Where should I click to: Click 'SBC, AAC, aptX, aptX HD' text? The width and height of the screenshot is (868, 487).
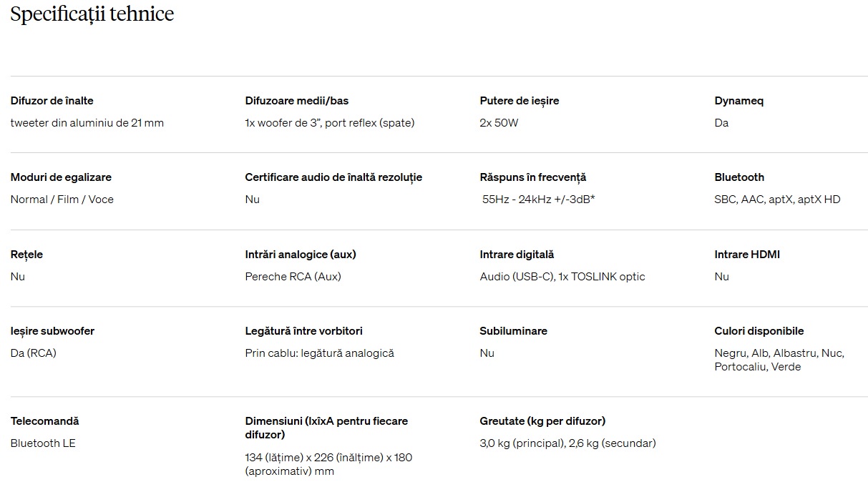point(777,200)
